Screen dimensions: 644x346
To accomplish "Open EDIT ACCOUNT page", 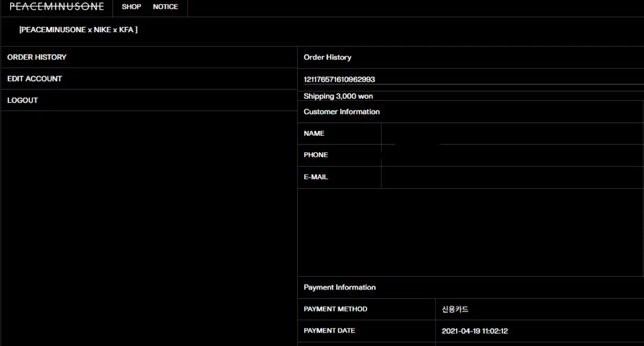I will (35, 78).
